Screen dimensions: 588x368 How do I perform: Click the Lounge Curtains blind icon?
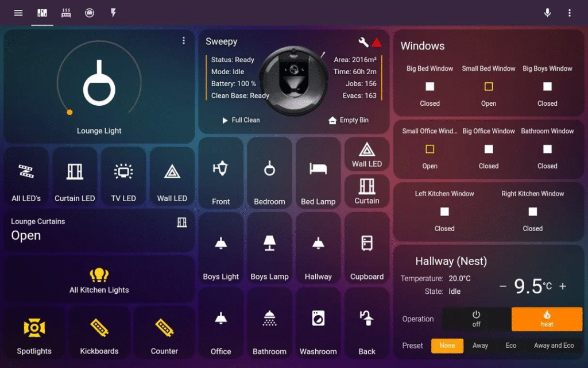[x=181, y=223]
